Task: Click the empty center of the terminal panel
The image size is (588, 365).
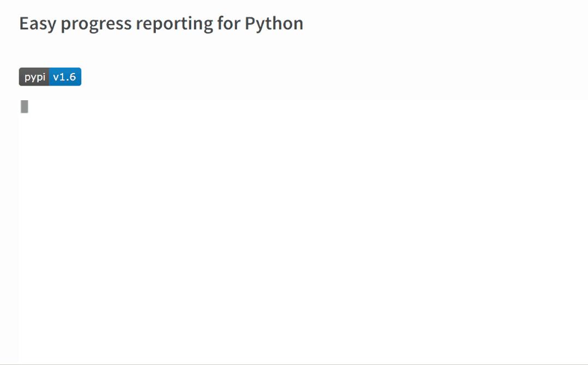Action: [302, 231]
